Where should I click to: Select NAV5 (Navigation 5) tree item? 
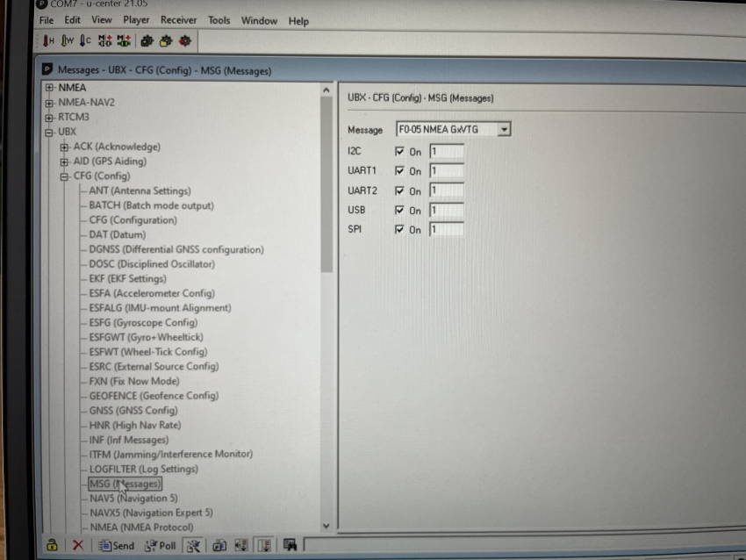[133, 499]
